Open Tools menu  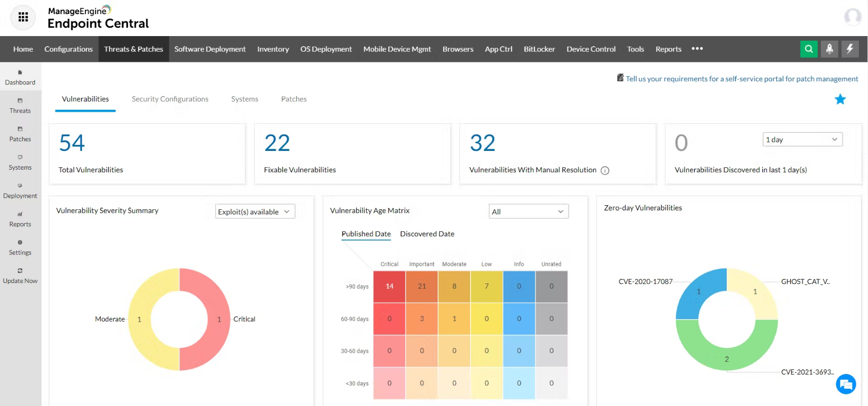(635, 49)
